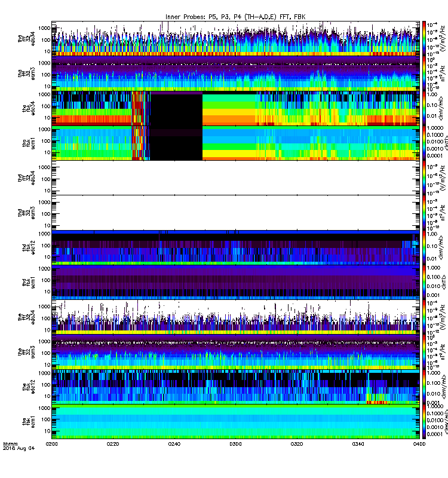Select the 'the fbk edc12' axis label
Viewport: 448px width, 478px height.
pyautogui.click(x=29, y=387)
